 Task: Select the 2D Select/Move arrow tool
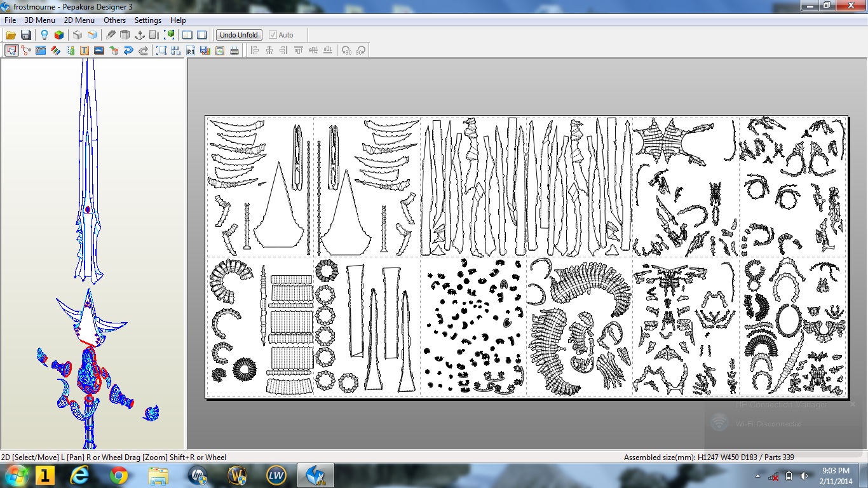pos(11,50)
